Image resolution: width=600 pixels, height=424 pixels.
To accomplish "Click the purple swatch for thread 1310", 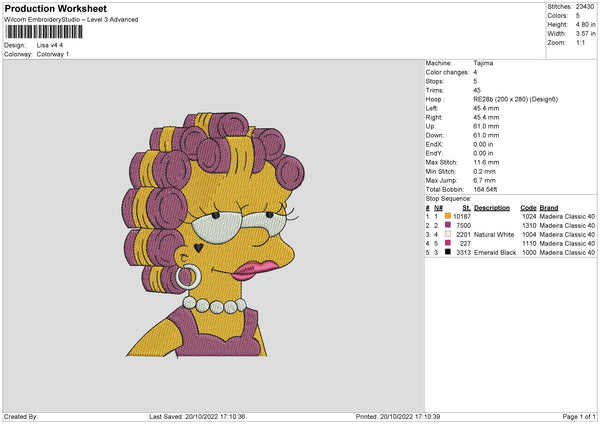I will click(x=448, y=225).
